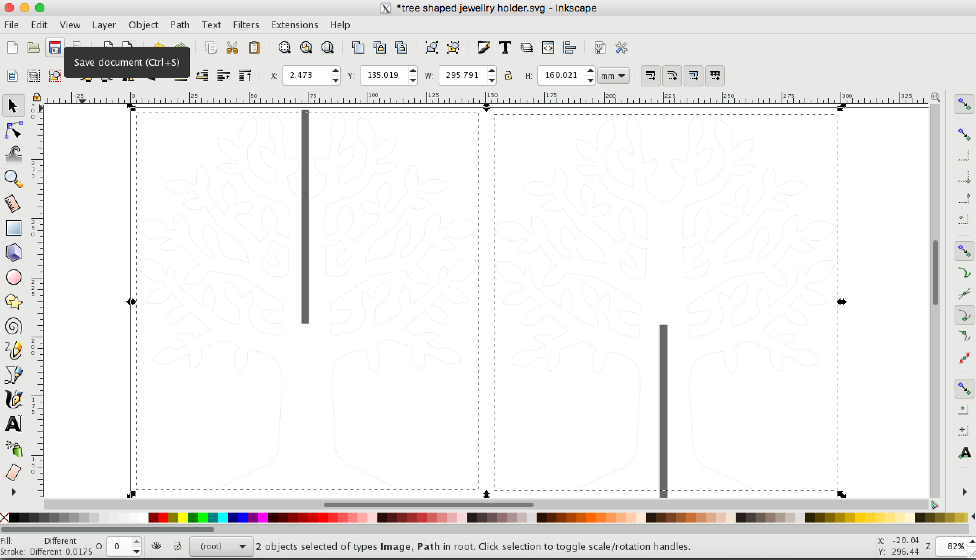
Task: Toggle scale stroke width option
Action: (x=650, y=75)
